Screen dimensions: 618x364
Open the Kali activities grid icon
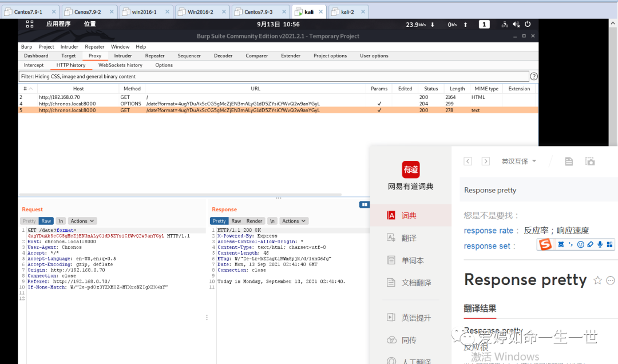click(x=30, y=25)
